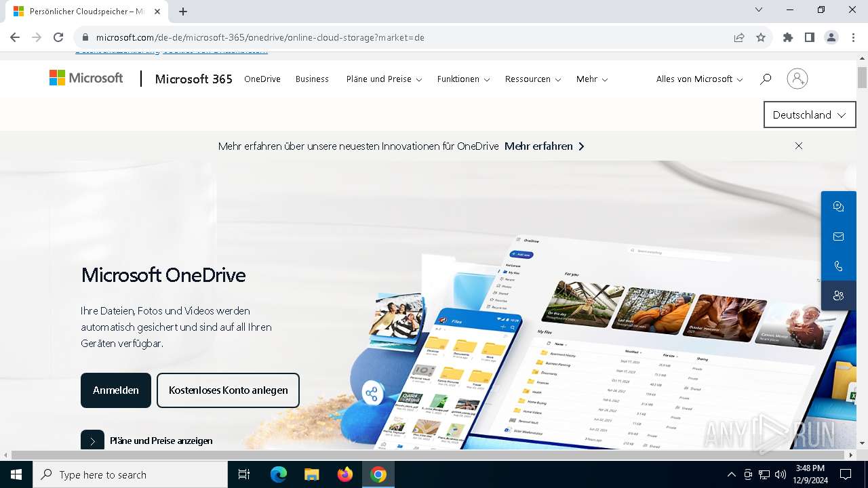Viewport: 868px width, 488px height.
Task: Select OneDrive in the navigation bar
Action: 262,79
